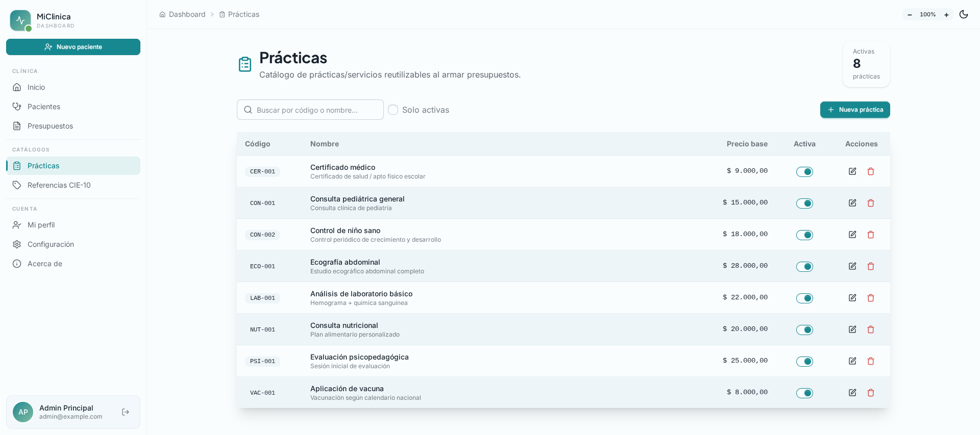This screenshot has width=980, height=435.
Task: Toggle active switch for Análisis de laboratorio básico
Action: click(x=804, y=298)
